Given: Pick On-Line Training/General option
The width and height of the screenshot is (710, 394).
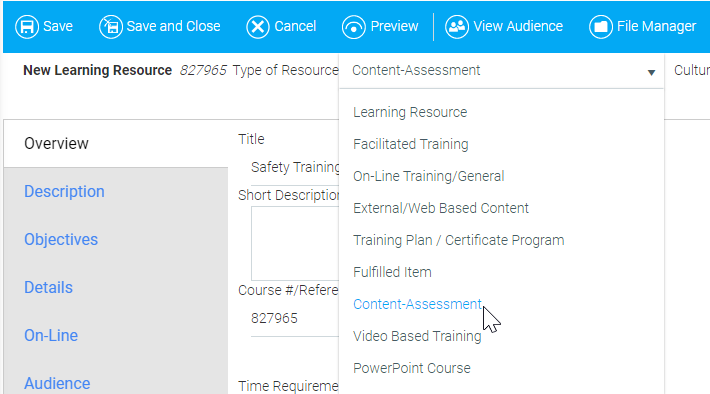Looking at the screenshot, I should (429, 176).
